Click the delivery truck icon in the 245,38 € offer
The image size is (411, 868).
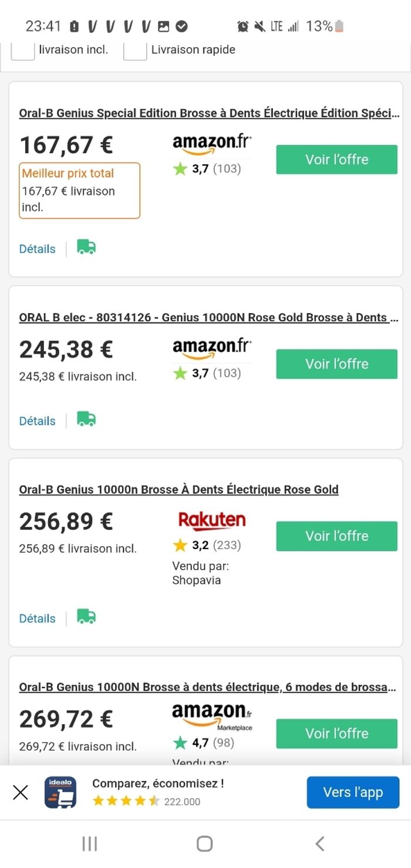click(x=86, y=420)
